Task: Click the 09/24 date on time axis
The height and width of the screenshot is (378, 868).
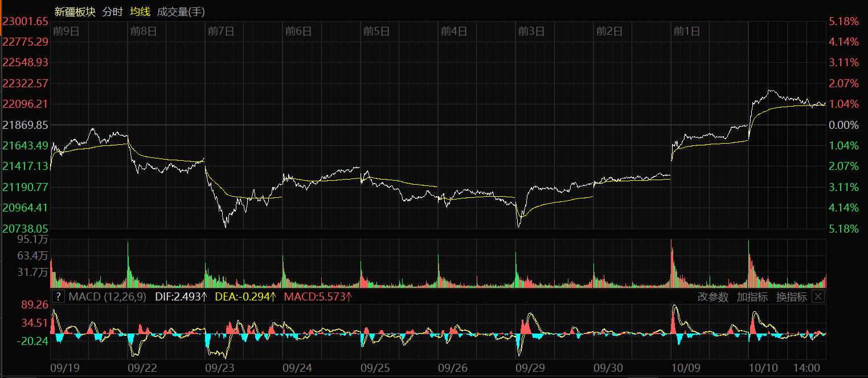Action: click(297, 368)
